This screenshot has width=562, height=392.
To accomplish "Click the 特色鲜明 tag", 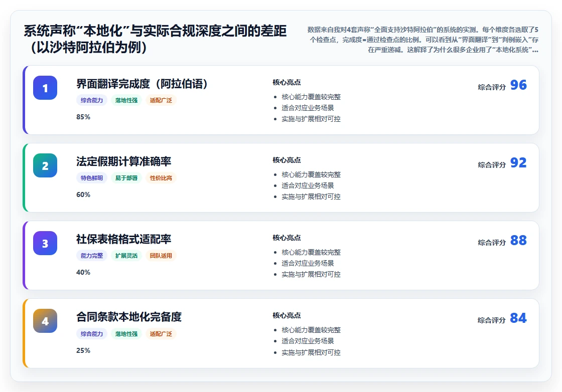I will point(92,178).
